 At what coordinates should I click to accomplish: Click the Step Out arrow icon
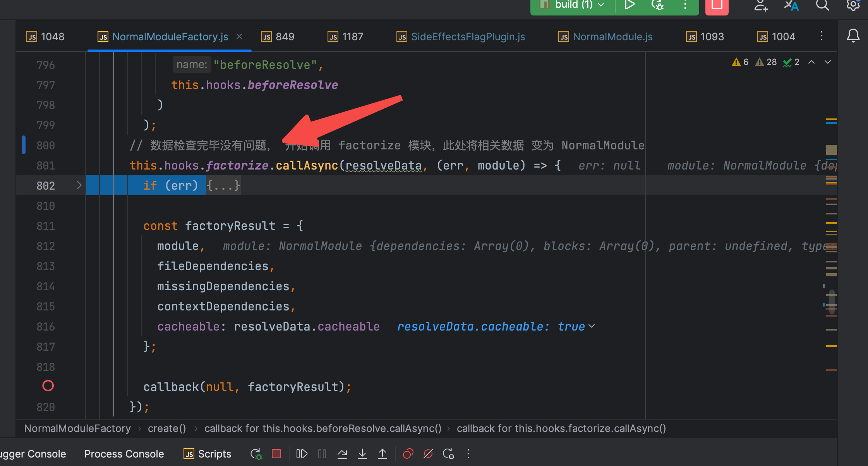pyautogui.click(x=383, y=454)
